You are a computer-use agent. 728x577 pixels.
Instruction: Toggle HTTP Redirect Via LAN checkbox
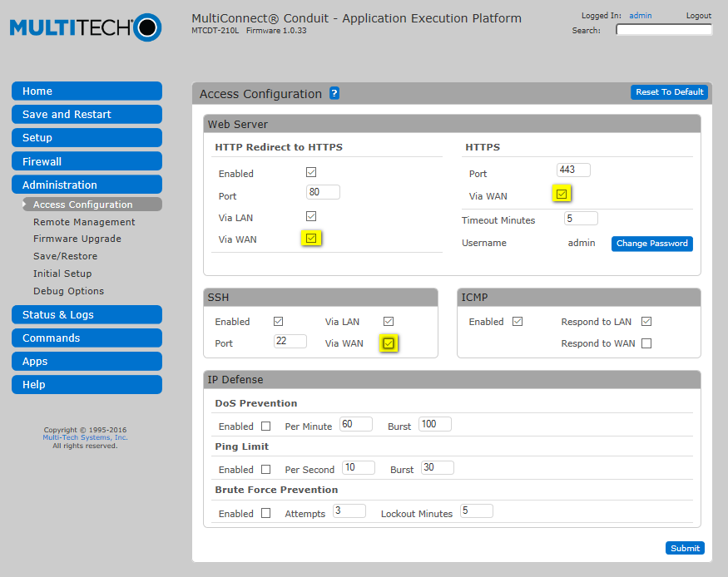click(x=311, y=216)
